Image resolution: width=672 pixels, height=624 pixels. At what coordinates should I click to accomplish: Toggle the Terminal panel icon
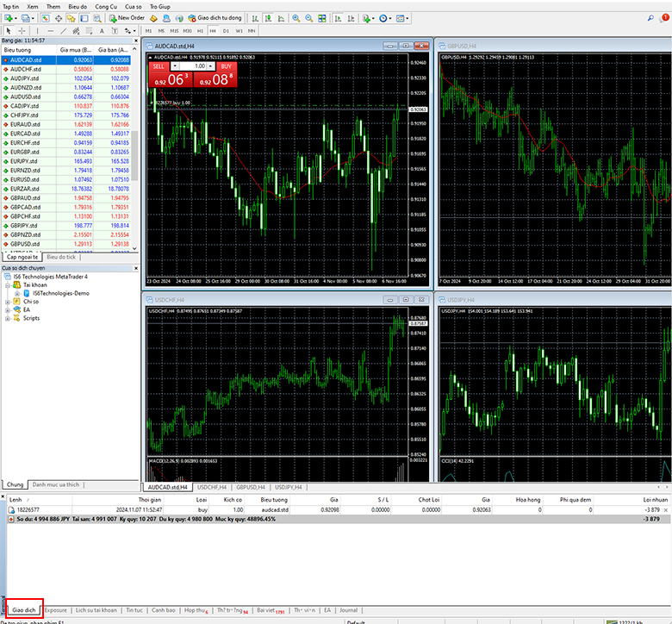(84, 18)
